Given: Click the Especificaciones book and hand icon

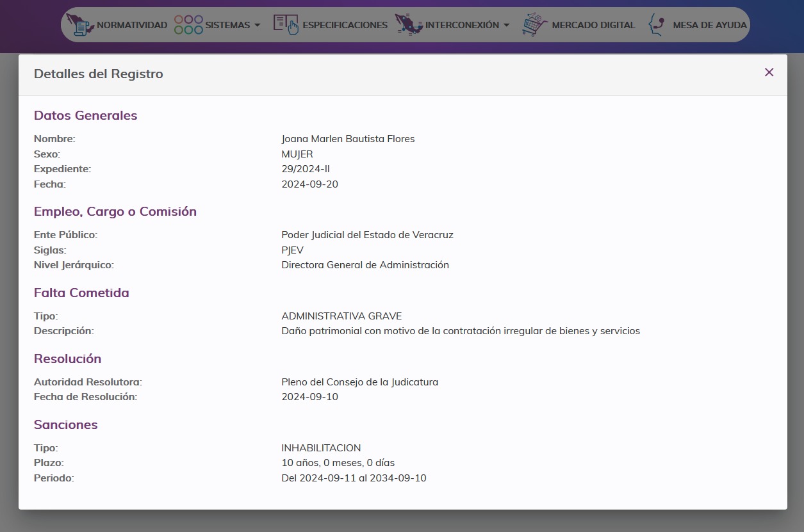Looking at the screenshot, I should tap(286, 25).
